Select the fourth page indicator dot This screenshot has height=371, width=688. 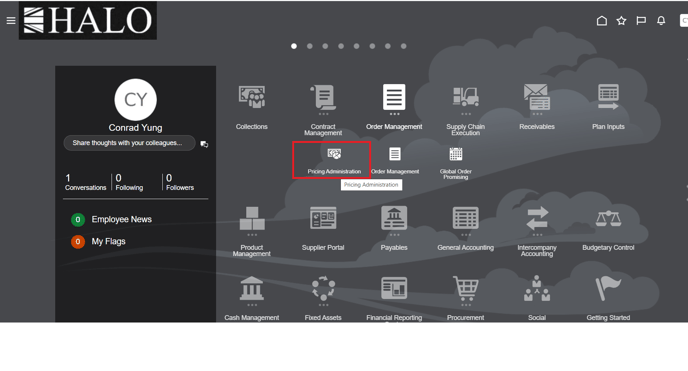(341, 46)
